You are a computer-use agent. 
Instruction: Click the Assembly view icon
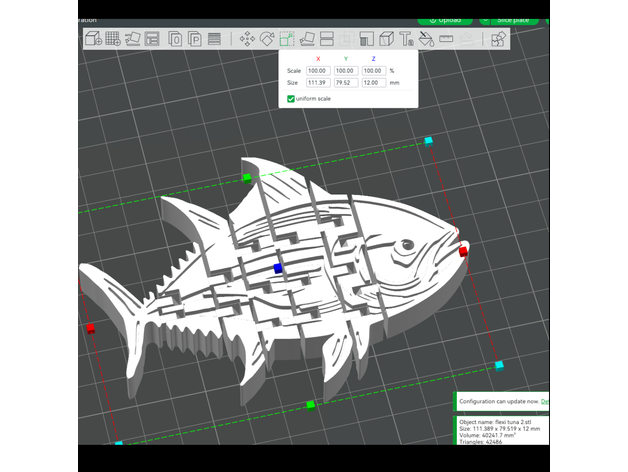(497, 39)
